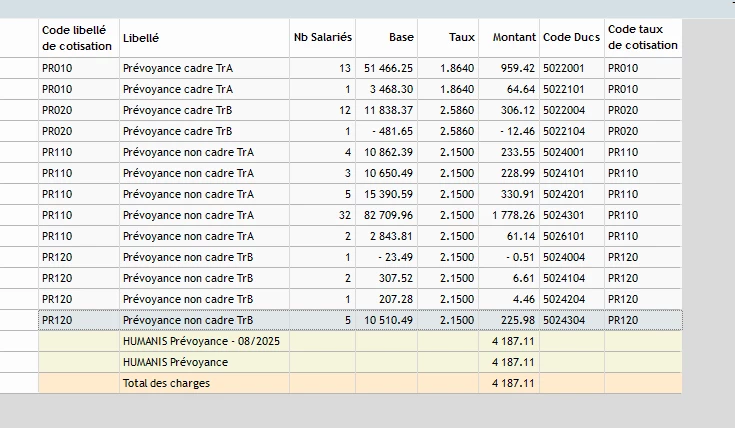
Task: Select base value 307.52
Action: click(396, 278)
